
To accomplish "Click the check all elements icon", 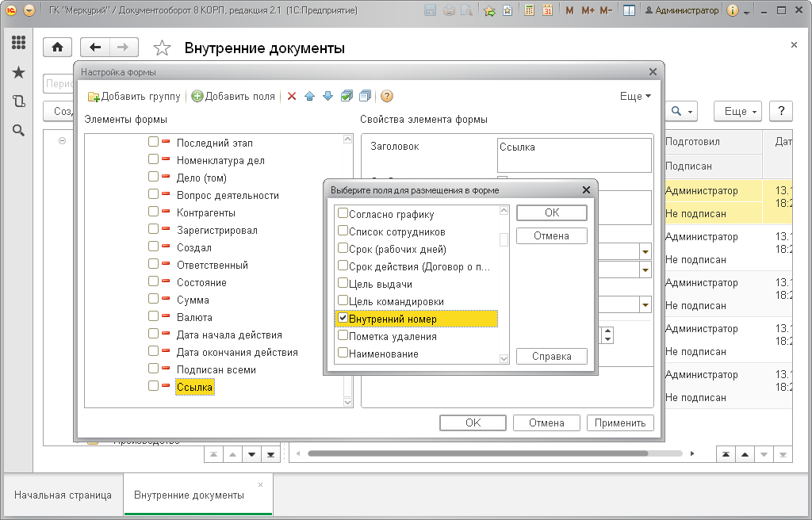I will (x=347, y=97).
